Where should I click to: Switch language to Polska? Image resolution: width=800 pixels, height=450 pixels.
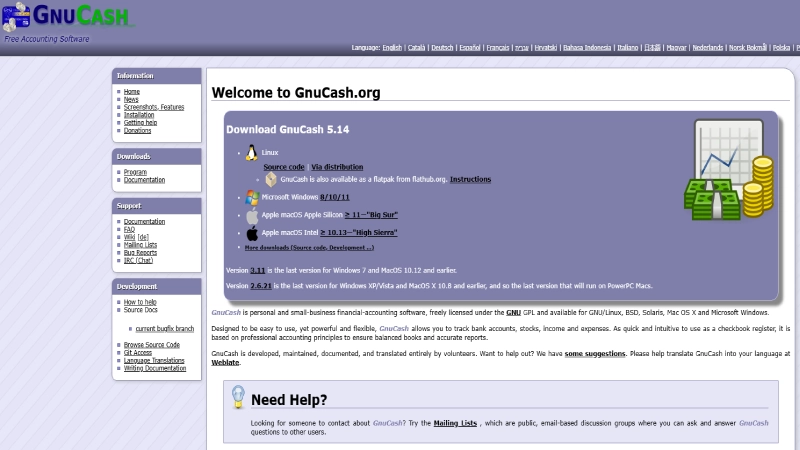tap(781, 47)
